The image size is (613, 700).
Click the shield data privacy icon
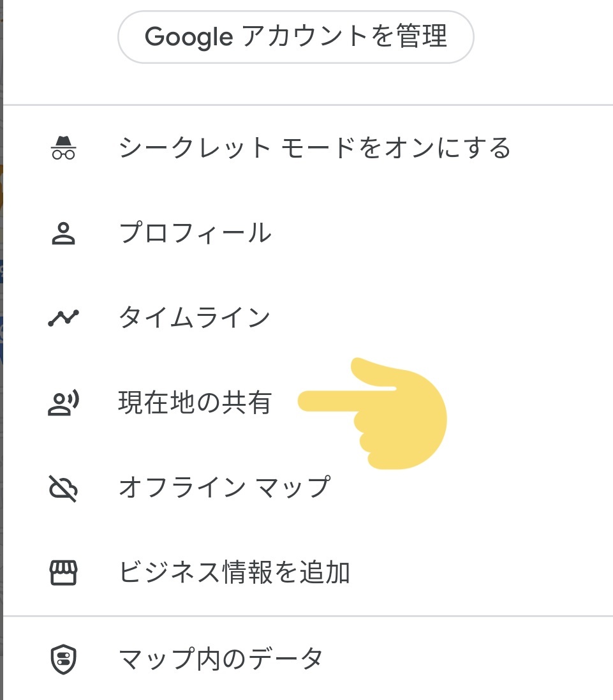63,659
